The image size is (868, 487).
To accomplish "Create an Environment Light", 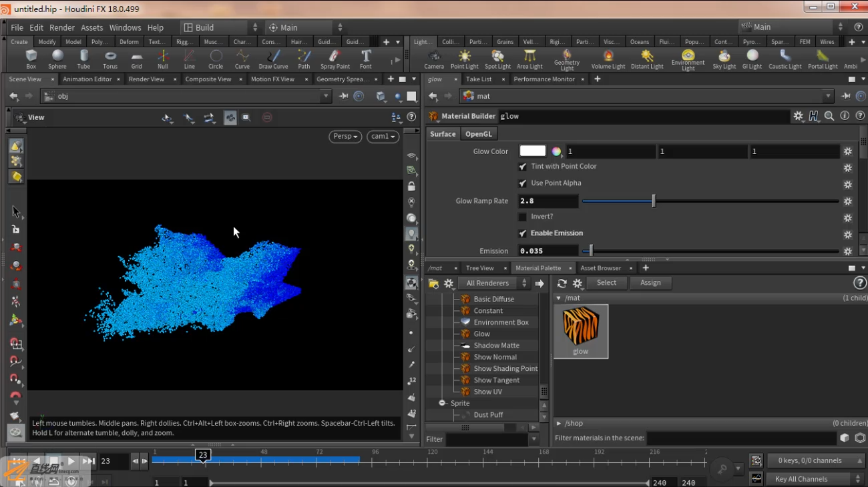I will tap(688, 60).
